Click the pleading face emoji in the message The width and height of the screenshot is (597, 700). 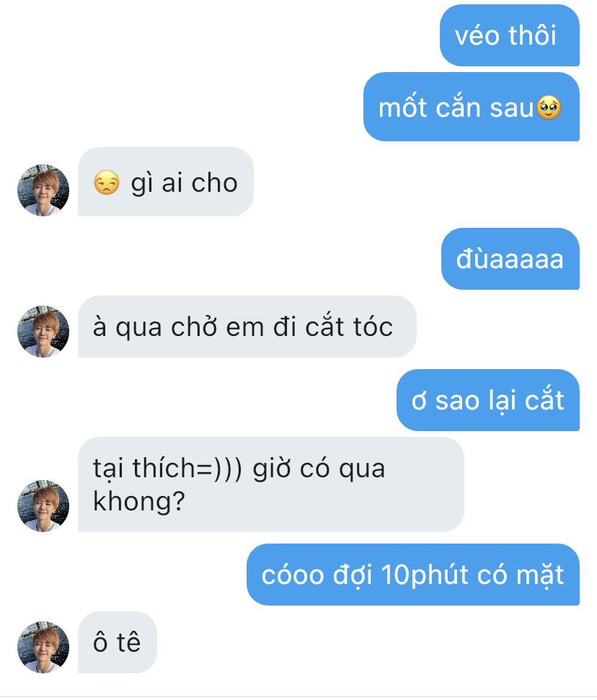click(548, 108)
